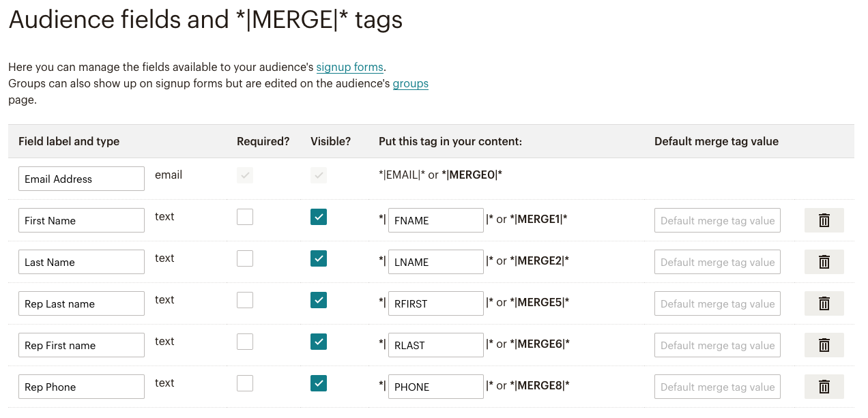Click the RFIRST tag input box
The image size is (868, 418).
point(435,303)
